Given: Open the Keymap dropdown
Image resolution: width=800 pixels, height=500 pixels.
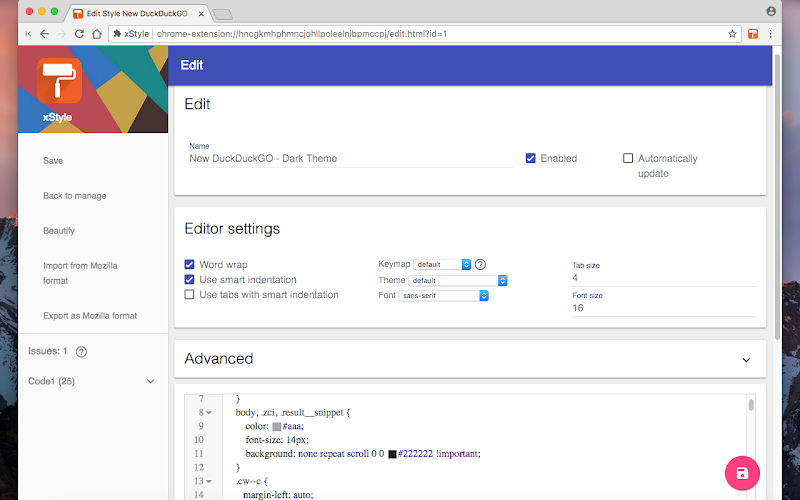Looking at the screenshot, I should click(x=442, y=264).
